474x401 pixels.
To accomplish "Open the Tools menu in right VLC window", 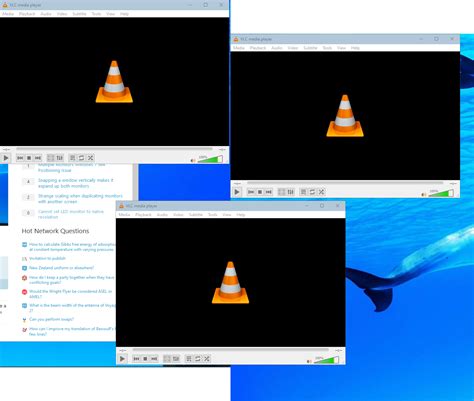I will (x=327, y=48).
